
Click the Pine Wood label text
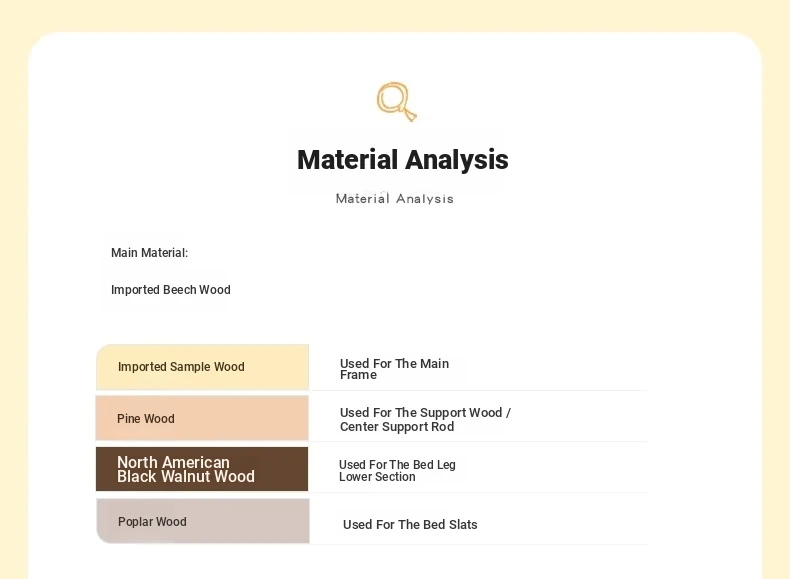(146, 419)
